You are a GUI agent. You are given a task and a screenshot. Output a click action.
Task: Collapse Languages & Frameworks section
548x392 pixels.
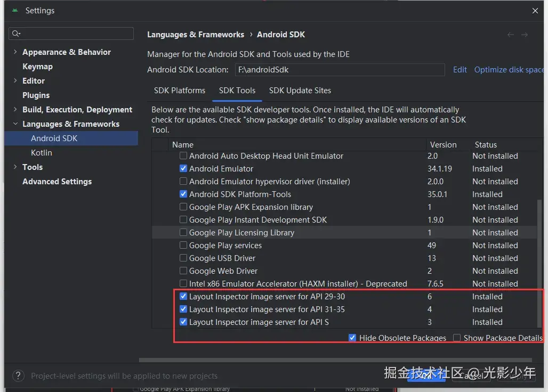(x=15, y=124)
